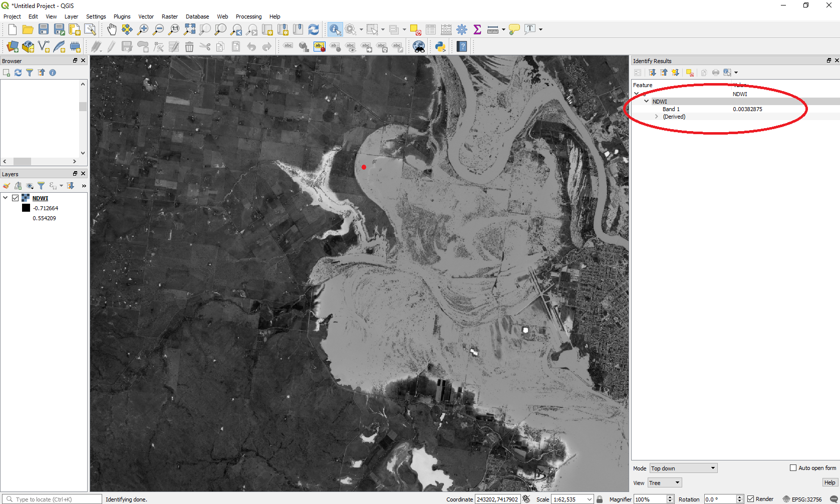Open the Statistical Summary sigma tool

(477, 30)
